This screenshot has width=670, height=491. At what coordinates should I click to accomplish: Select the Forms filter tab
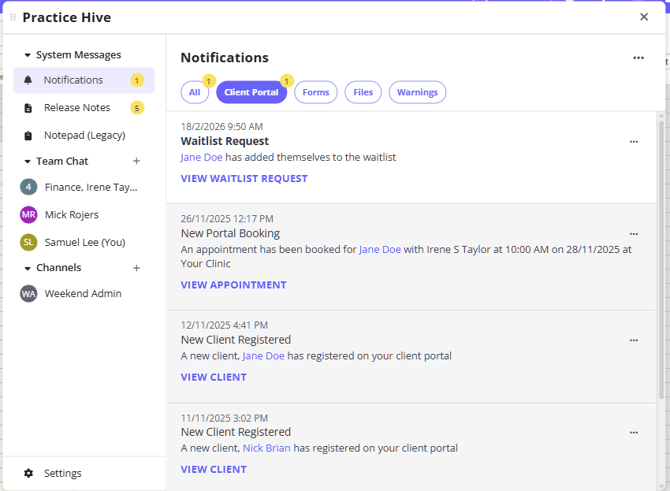coord(315,93)
